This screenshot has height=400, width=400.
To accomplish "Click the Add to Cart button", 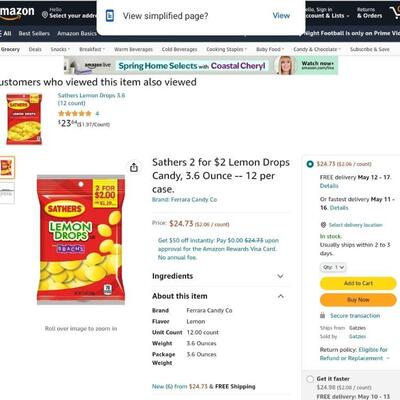I will [x=358, y=283].
